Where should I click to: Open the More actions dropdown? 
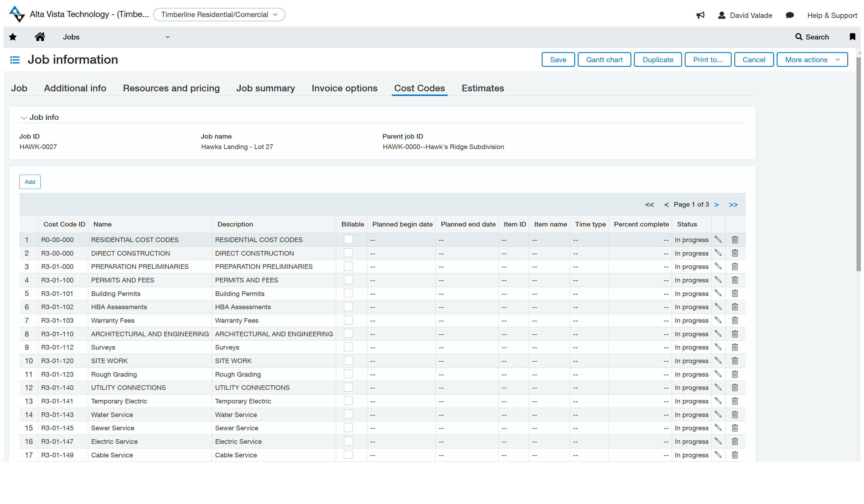coord(812,60)
